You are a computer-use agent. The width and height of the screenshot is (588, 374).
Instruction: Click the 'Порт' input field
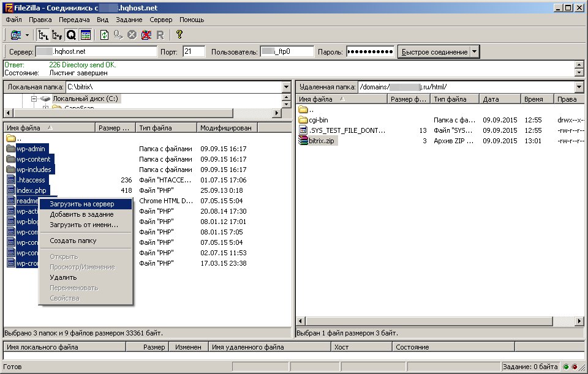(x=194, y=52)
